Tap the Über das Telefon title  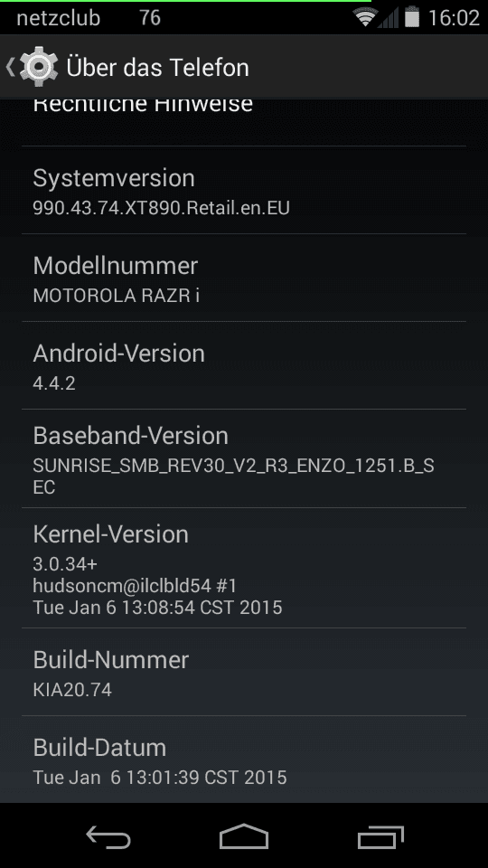(x=157, y=68)
